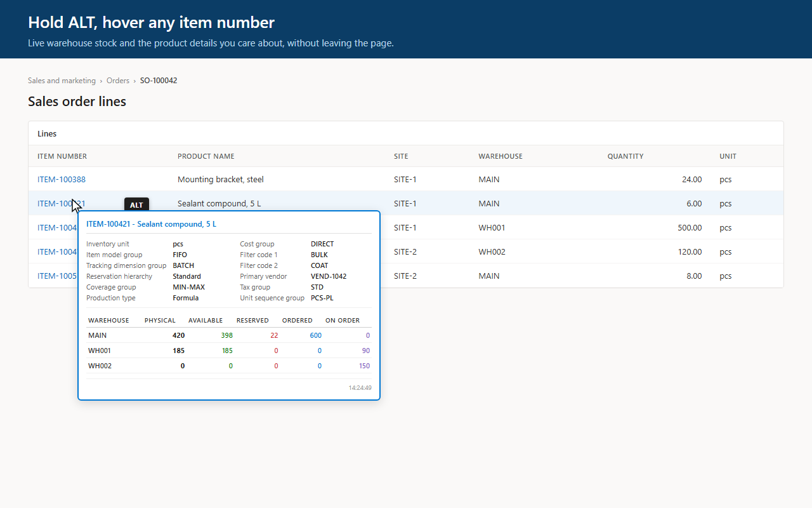Click the Lines section header
812x508 pixels.
coord(47,134)
